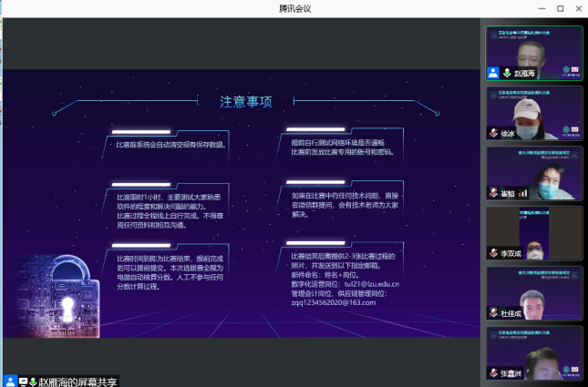The width and height of the screenshot is (588, 387).
Task: Click the host icon on 赵雁海's video tile
Action: (493, 73)
